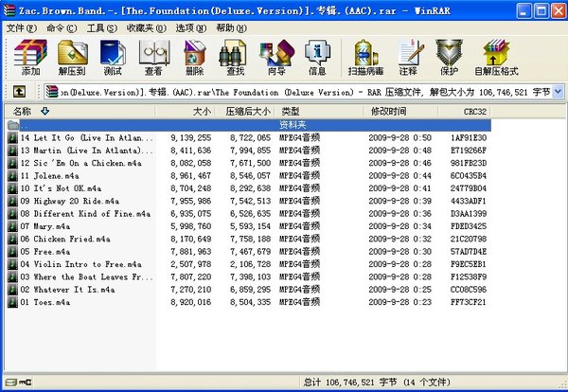This screenshot has height=392, width=568.
Task: Select file 12 Sic 'Em On a Chicken.m4a
Action: [x=248, y=163]
